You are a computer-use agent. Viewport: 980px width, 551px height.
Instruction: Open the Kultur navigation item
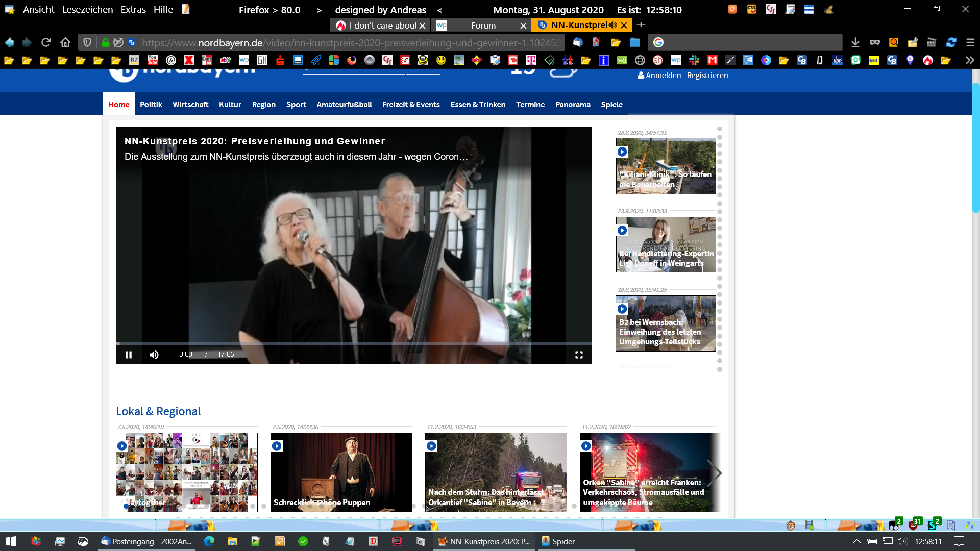pos(230,104)
